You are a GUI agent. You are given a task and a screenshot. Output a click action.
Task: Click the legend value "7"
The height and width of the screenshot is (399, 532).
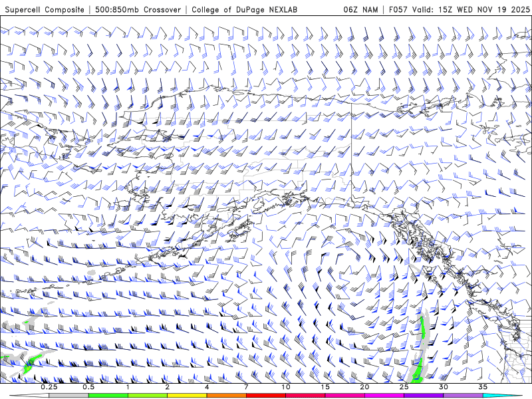coord(246,387)
